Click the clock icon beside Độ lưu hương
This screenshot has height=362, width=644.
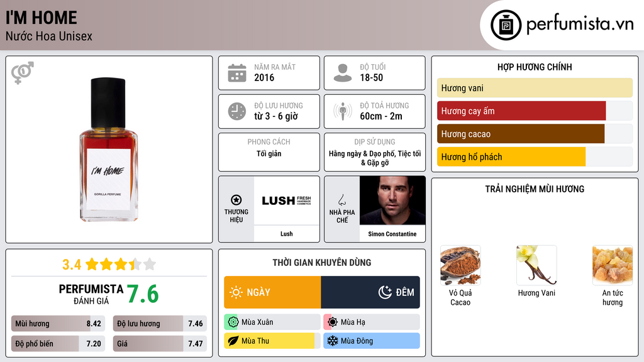(x=237, y=111)
